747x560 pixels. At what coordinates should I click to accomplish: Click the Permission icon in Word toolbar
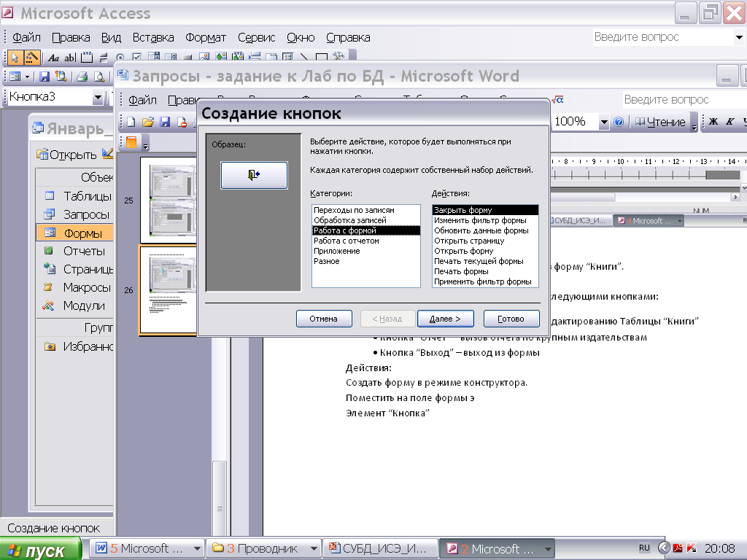pos(182,122)
